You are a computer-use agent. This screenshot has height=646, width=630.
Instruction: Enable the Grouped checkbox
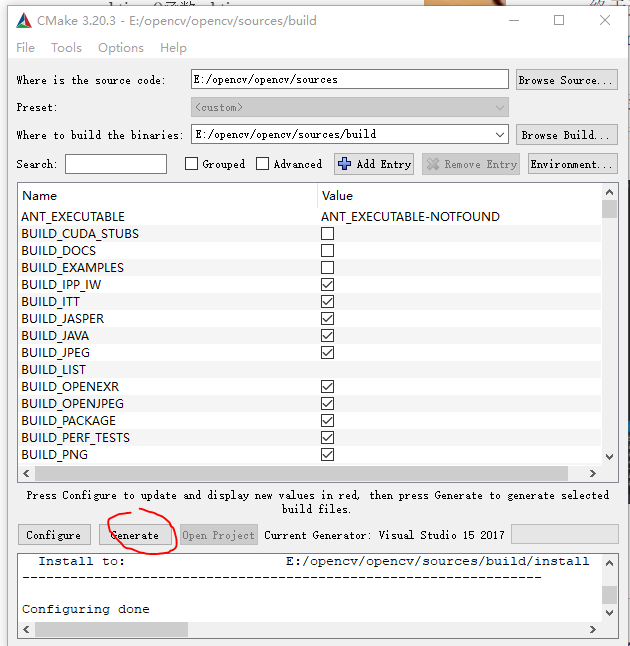191,164
